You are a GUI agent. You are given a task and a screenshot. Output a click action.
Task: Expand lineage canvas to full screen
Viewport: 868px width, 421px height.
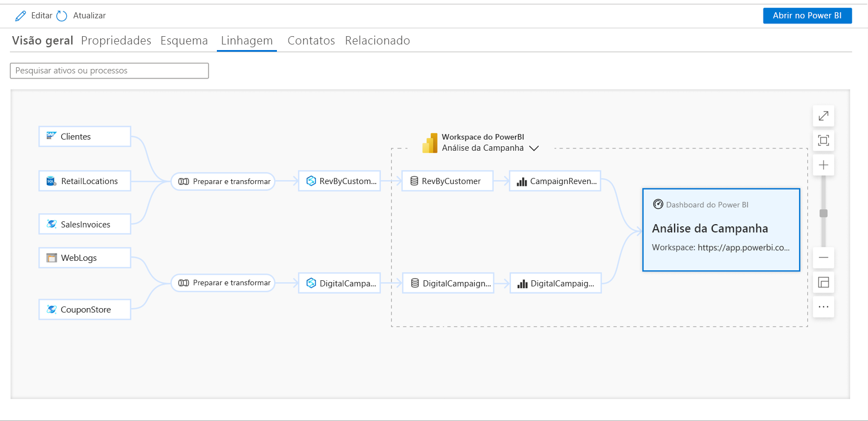(x=824, y=116)
